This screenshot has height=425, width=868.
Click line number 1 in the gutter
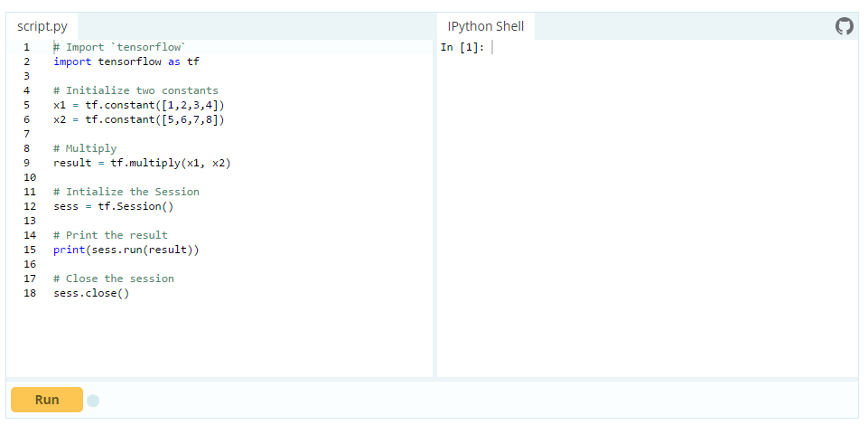(x=27, y=47)
